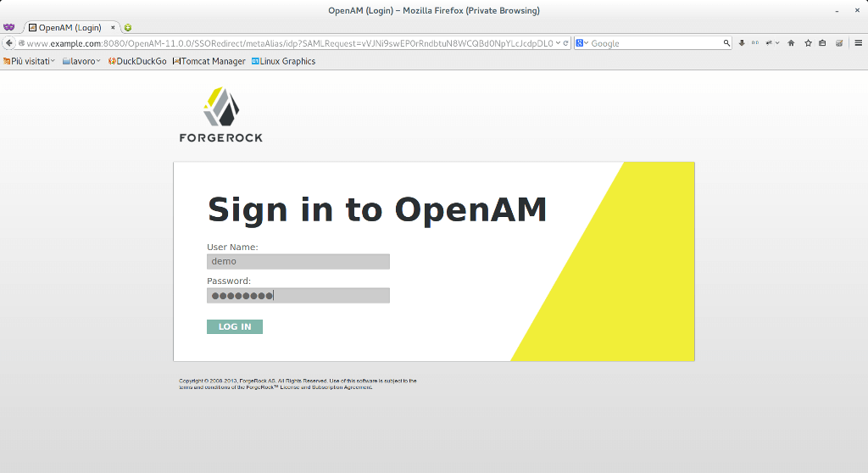Minimize the Firefox window
This screenshot has width=868, height=473.
(x=837, y=10)
